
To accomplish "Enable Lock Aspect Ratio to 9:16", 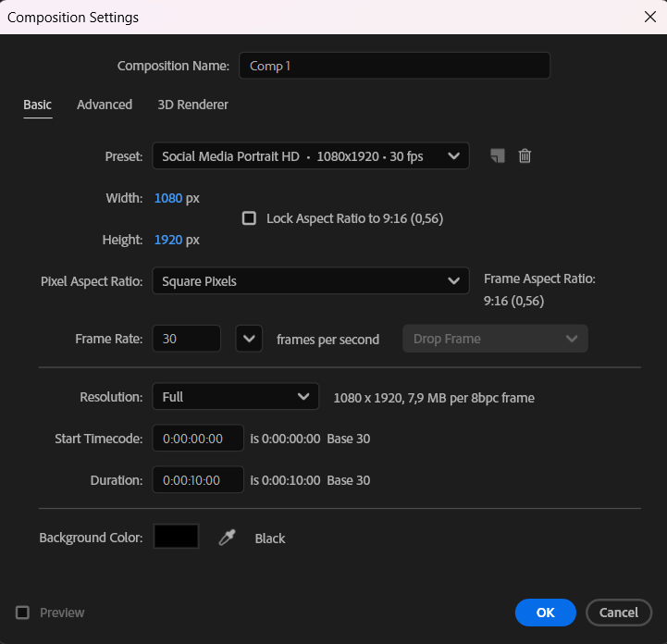I will 249,218.
